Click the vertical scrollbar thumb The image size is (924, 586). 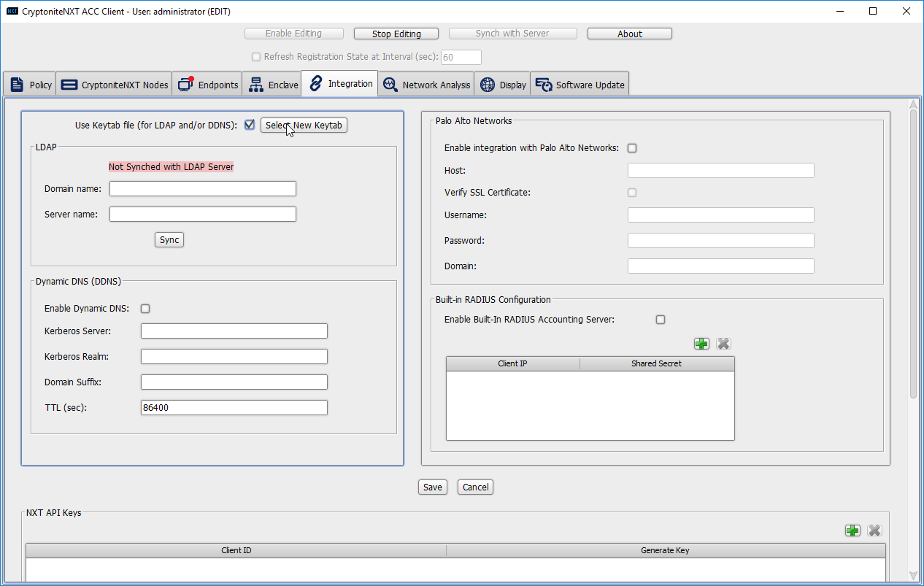[x=913, y=254]
